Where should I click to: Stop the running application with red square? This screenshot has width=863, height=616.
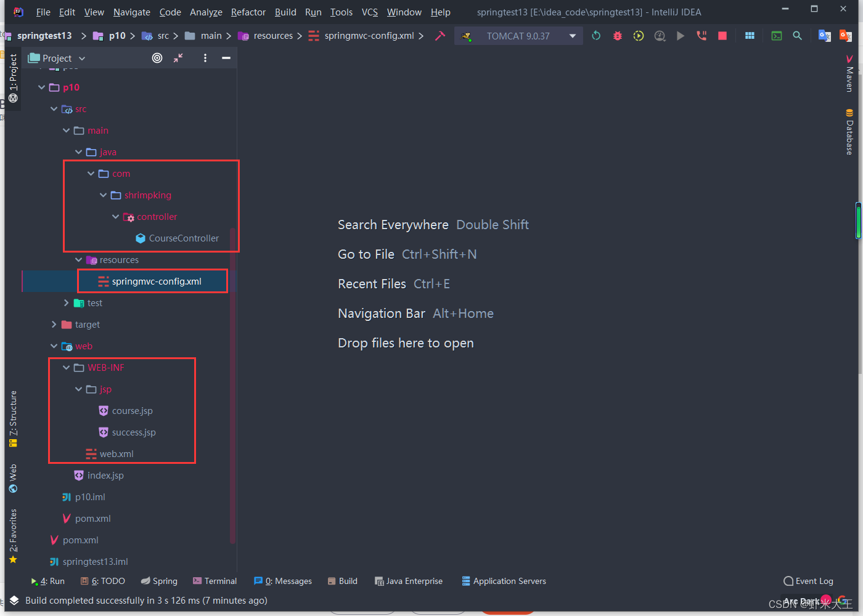[x=722, y=35]
